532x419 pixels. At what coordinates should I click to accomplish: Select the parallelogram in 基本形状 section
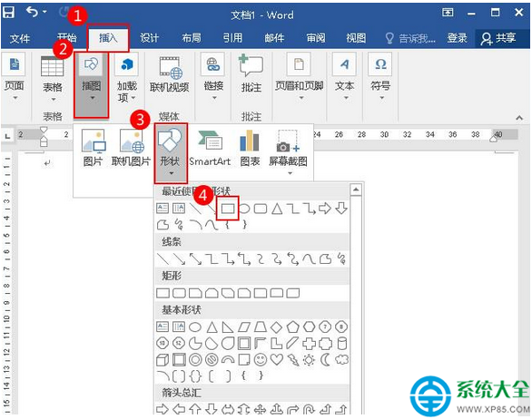244,327
